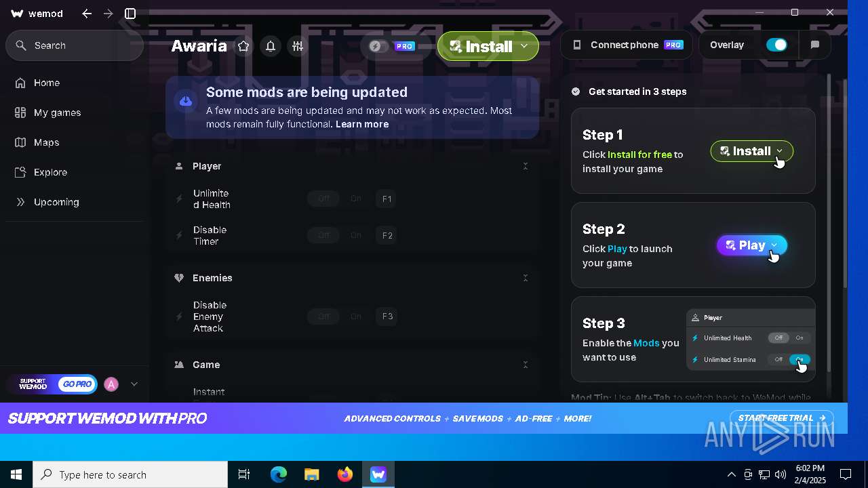The width and height of the screenshot is (868, 488).
Task: Open the main Install dropdown arrow
Action: (524, 46)
